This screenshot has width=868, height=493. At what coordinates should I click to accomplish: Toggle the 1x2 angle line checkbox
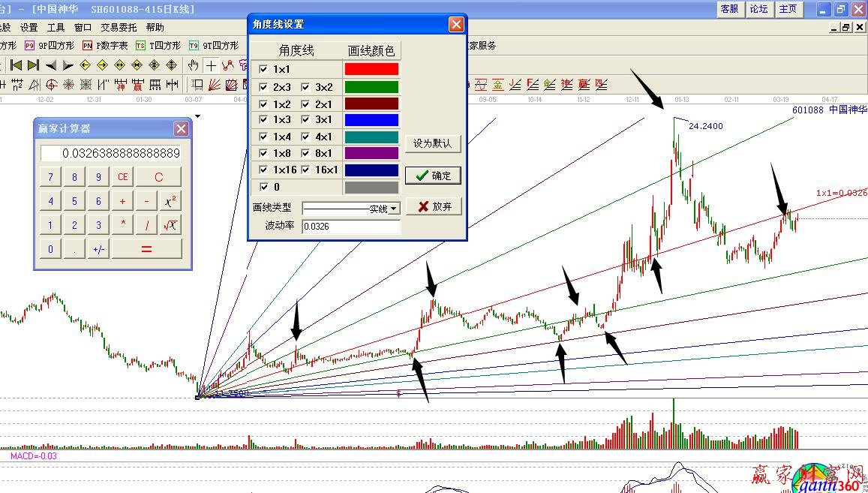point(263,104)
